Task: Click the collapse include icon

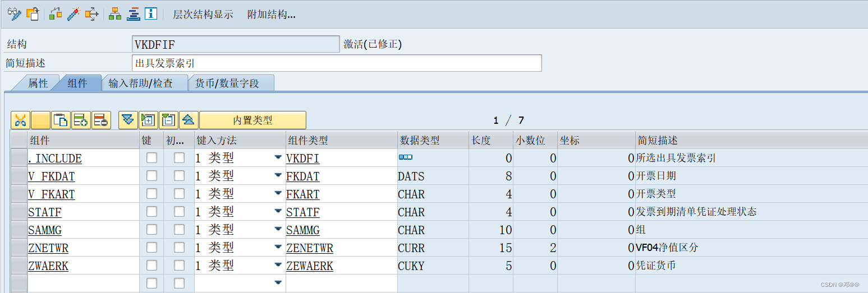Action: [168, 120]
